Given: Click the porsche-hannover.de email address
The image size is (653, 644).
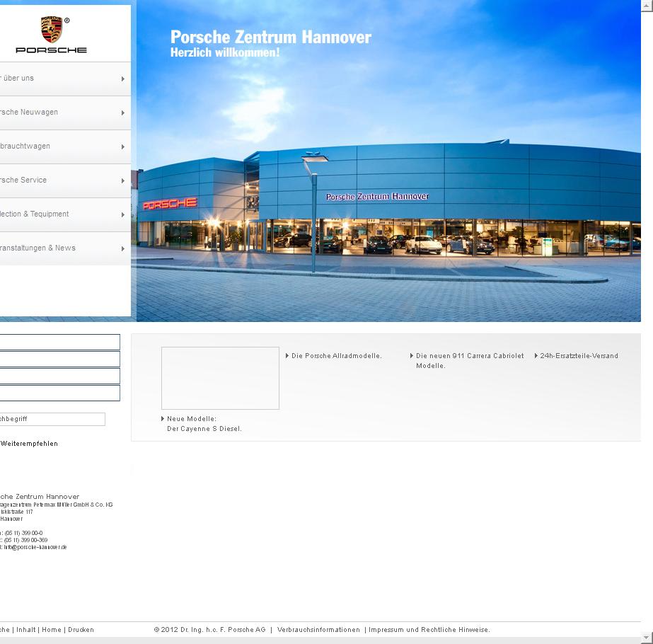Looking at the screenshot, I should (x=35, y=547).
